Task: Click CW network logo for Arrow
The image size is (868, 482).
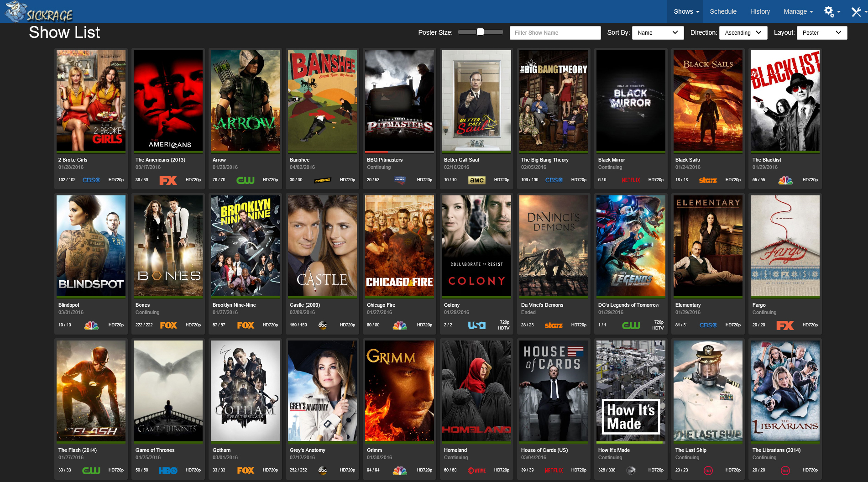Action: coord(246,180)
